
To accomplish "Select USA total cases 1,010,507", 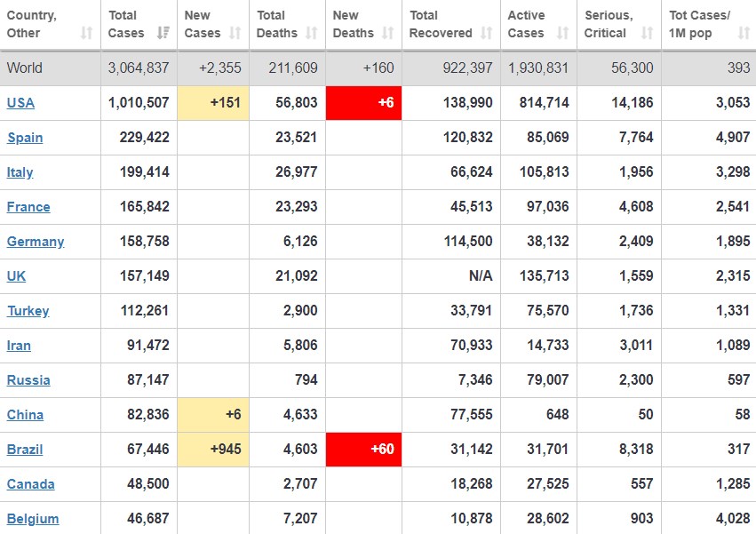I will point(139,103).
